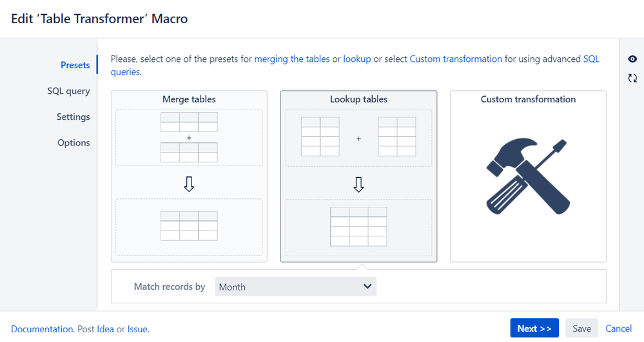Screen dimensions: 644x342
Task: Go to the Settings tab
Action: pos(73,117)
